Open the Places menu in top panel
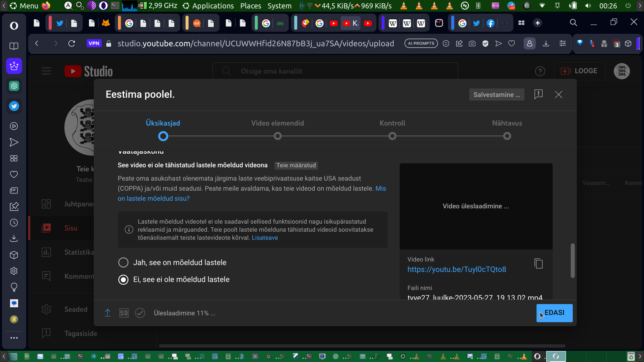The width and height of the screenshot is (644, 362). [x=250, y=6]
